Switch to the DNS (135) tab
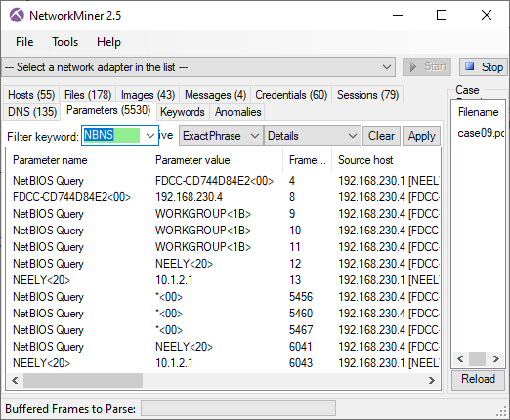 32,112
